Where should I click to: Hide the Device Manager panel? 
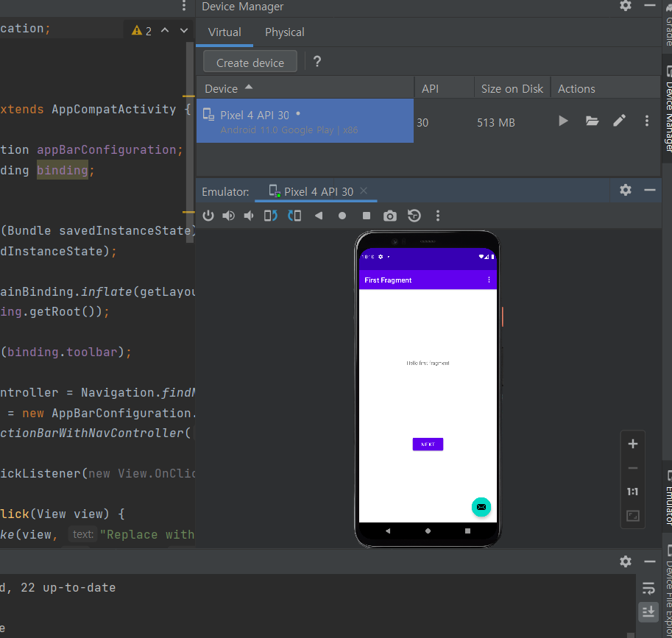point(650,6)
